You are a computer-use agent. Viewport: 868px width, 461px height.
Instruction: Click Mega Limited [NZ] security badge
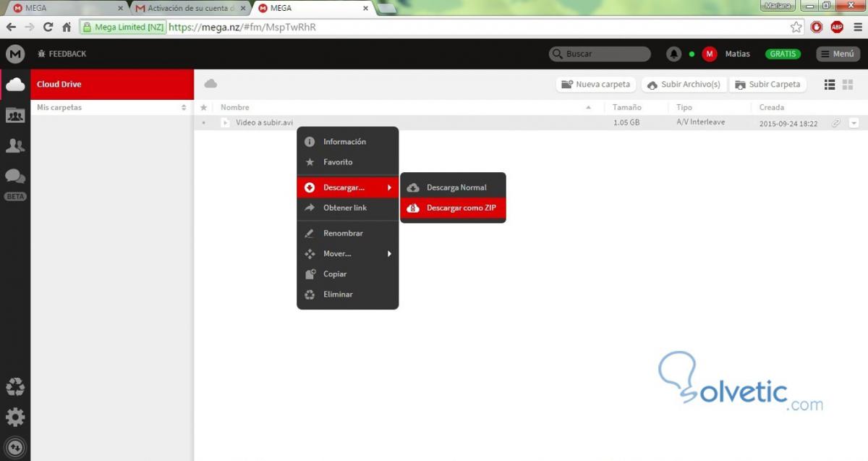(123, 28)
